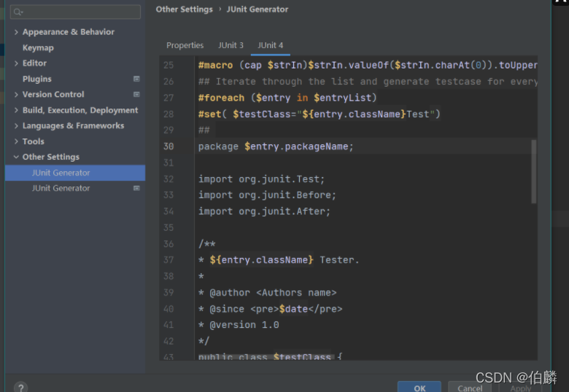569x392 pixels.
Task: Expand the Editor settings section
Action: (x=16, y=63)
